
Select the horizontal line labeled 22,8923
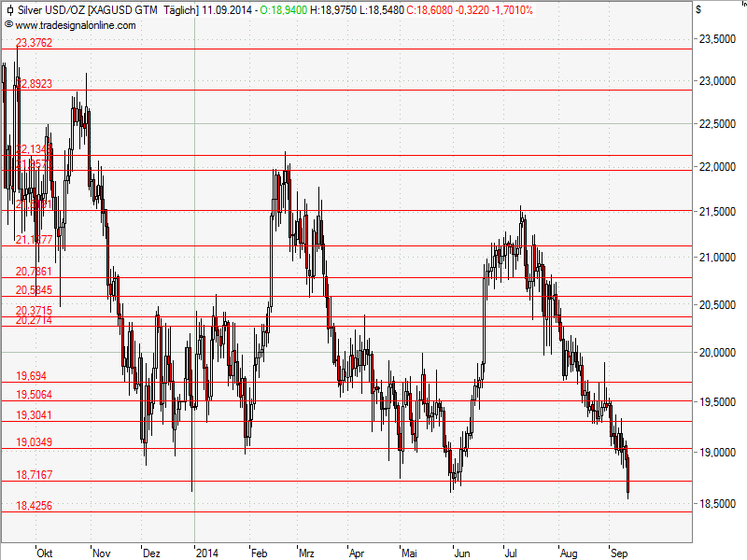tap(34, 85)
